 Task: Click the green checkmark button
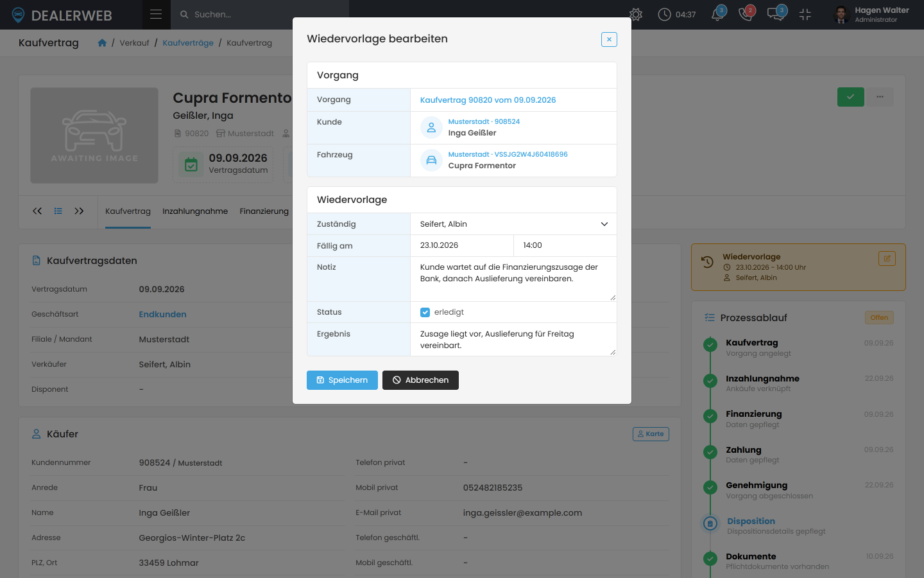(851, 97)
